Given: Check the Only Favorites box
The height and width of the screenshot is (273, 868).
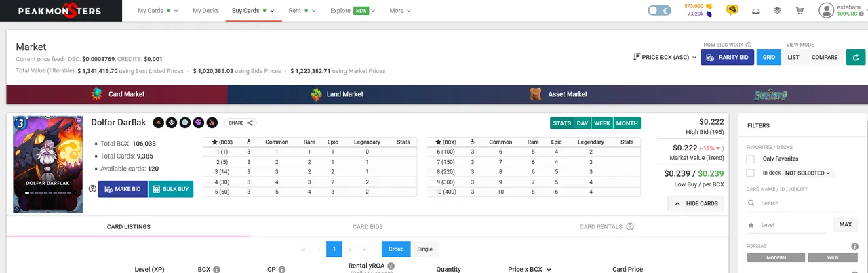Looking at the screenshot, I should coord(750,159).
